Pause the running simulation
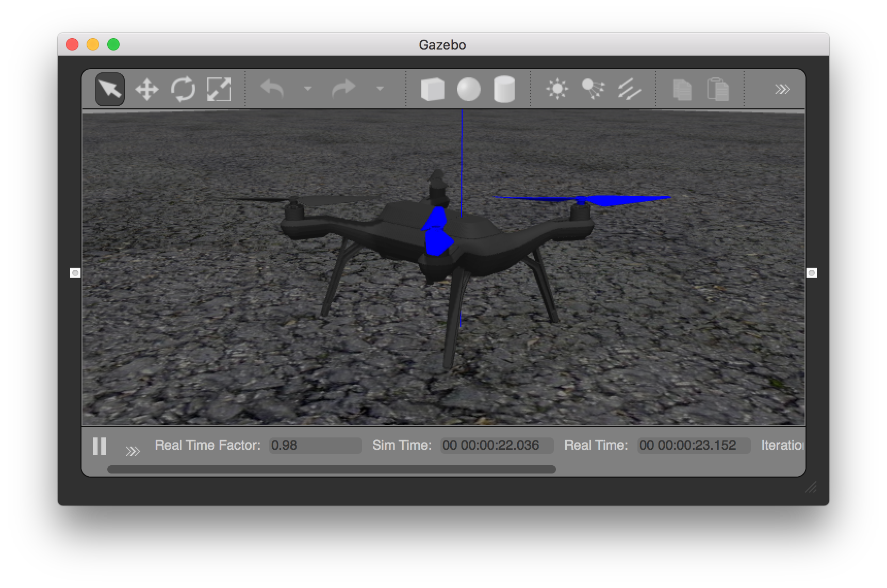The image size is (887, 588). 100,447
